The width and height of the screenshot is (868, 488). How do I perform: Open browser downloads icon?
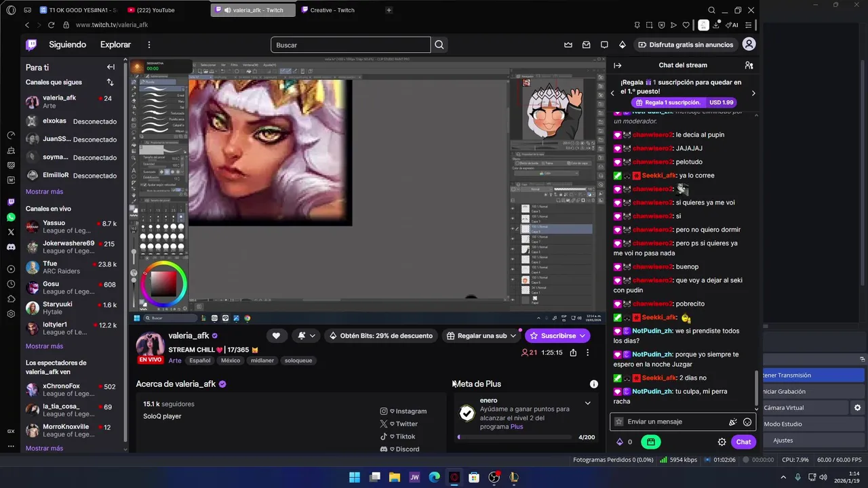tap(716, 25)
